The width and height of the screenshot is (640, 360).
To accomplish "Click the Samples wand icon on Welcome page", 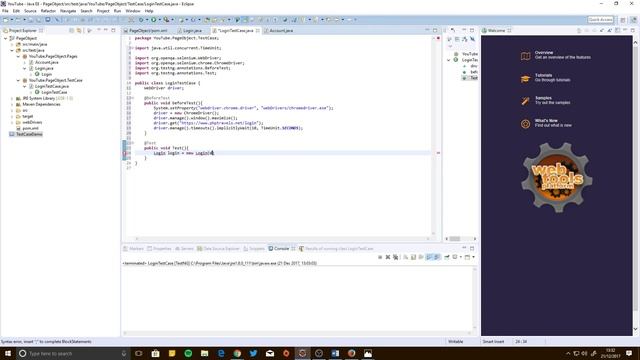I will tap(525, 101).
